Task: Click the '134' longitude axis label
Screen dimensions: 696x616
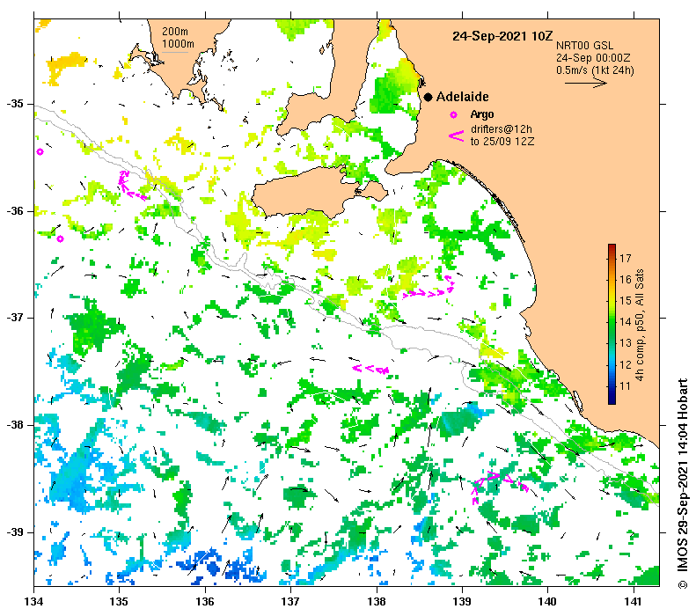Action: tap(33, 601)
